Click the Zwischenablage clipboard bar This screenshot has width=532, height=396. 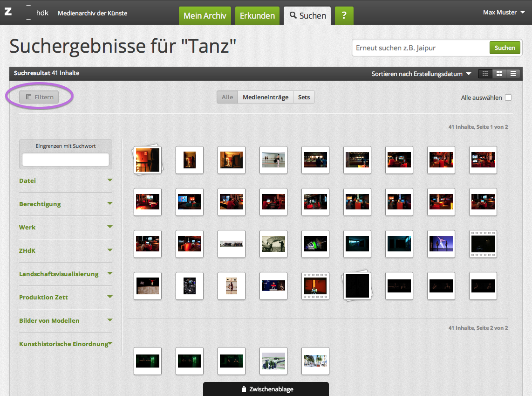coord(266,389)
